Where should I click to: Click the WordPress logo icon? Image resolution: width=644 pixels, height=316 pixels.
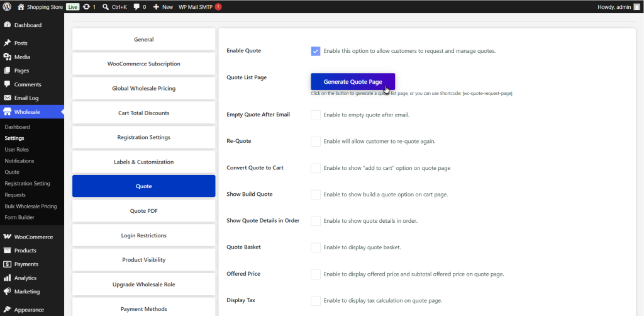7,6
